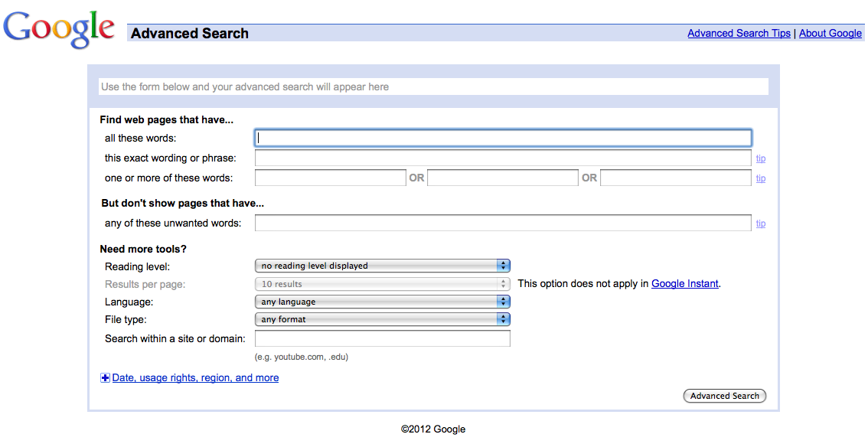Click the first one-or-more words field

point(331,178)
